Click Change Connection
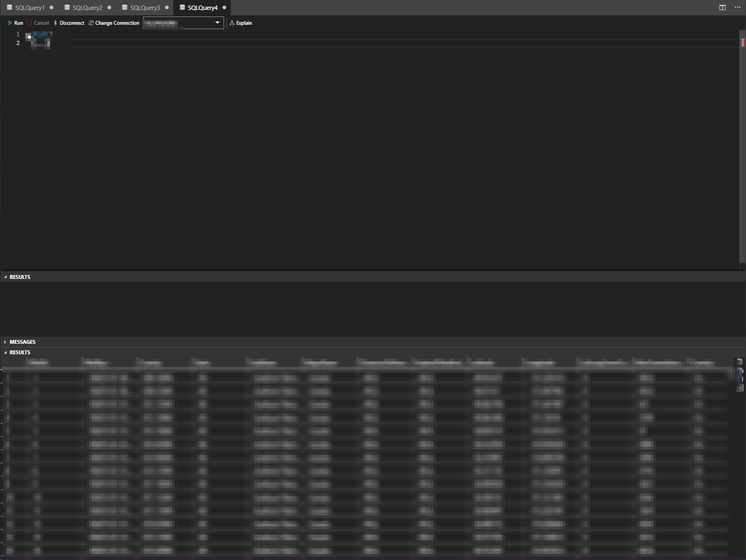 [114, 23]
